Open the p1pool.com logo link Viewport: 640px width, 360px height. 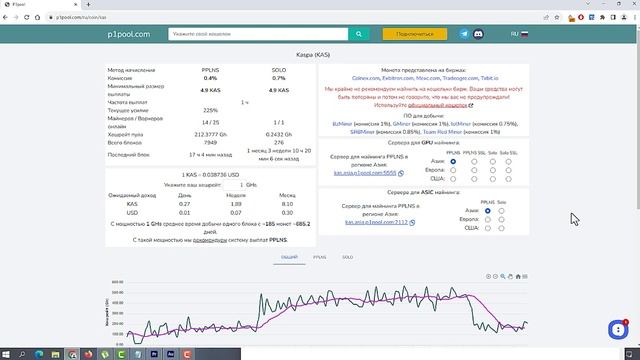point(129,34)
